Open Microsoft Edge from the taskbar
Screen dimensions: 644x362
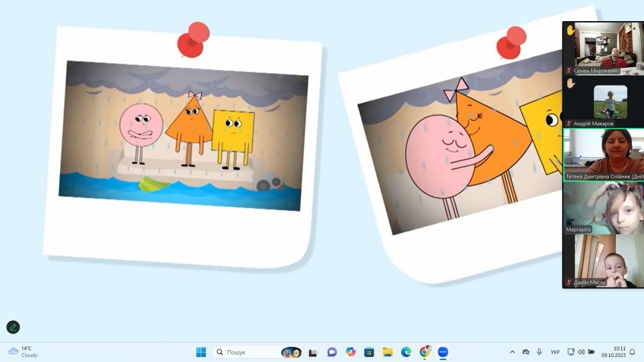(406, 352)
